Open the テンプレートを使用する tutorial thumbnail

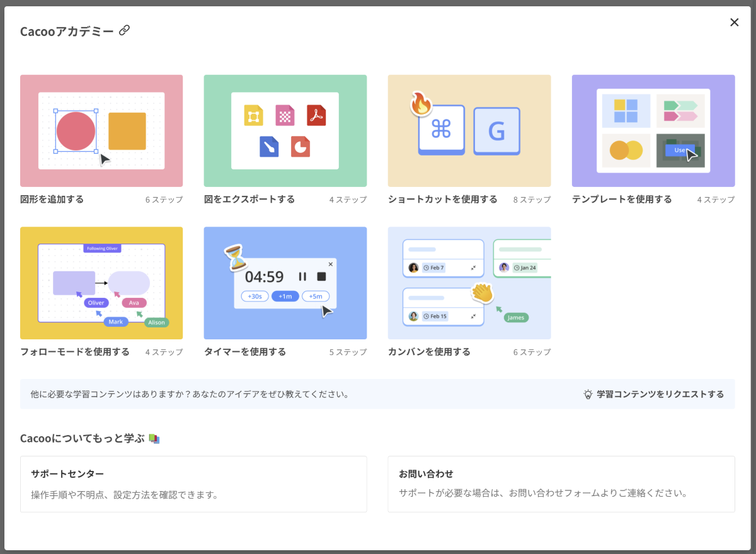(653, 131)
